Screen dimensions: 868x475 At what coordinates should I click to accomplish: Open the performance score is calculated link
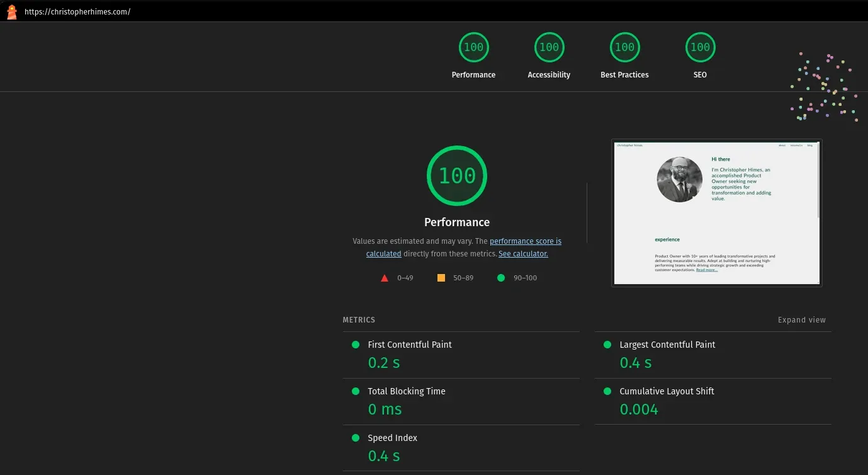pos(526,241)
